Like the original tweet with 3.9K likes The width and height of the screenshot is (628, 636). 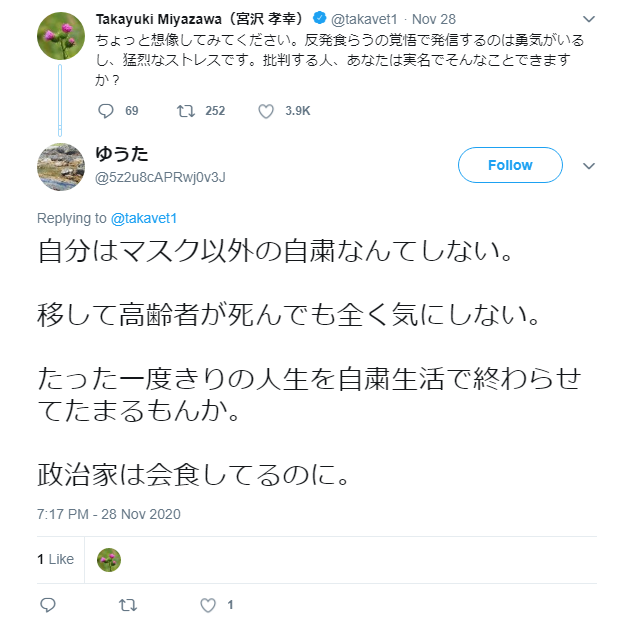coord(265,111)
